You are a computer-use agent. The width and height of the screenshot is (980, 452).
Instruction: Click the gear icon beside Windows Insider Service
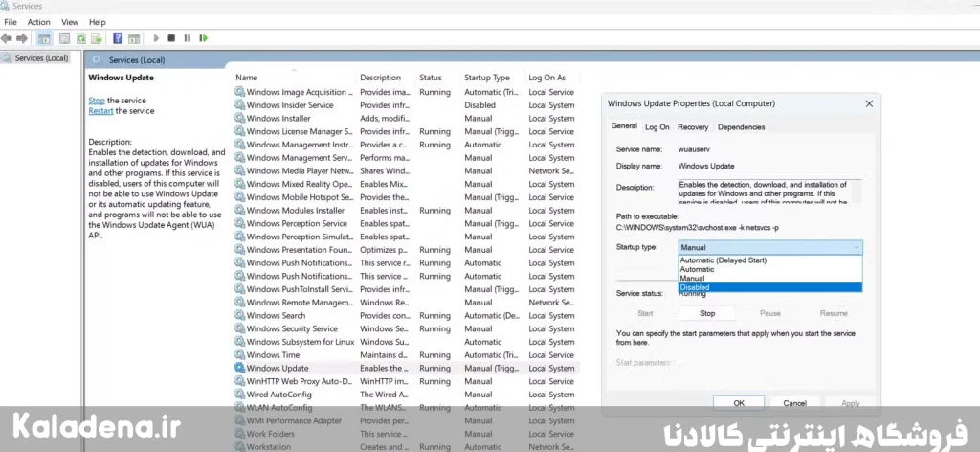point(239,105)
